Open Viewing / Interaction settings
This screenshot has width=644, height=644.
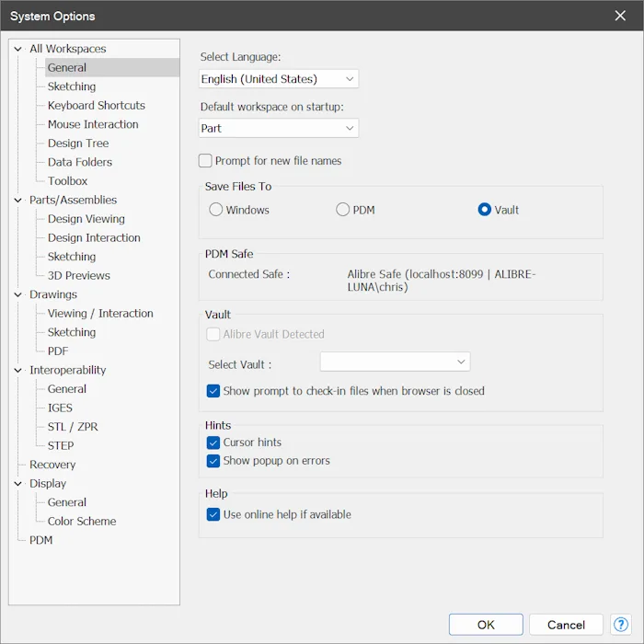[100, 313]
